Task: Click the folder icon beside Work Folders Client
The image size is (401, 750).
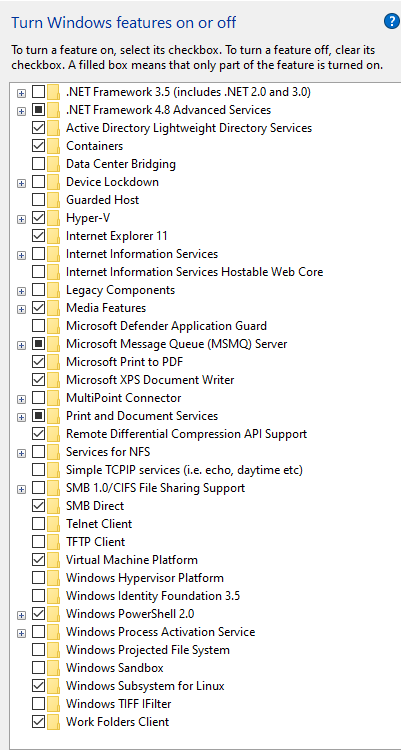Action: click(x=54, y=722)
